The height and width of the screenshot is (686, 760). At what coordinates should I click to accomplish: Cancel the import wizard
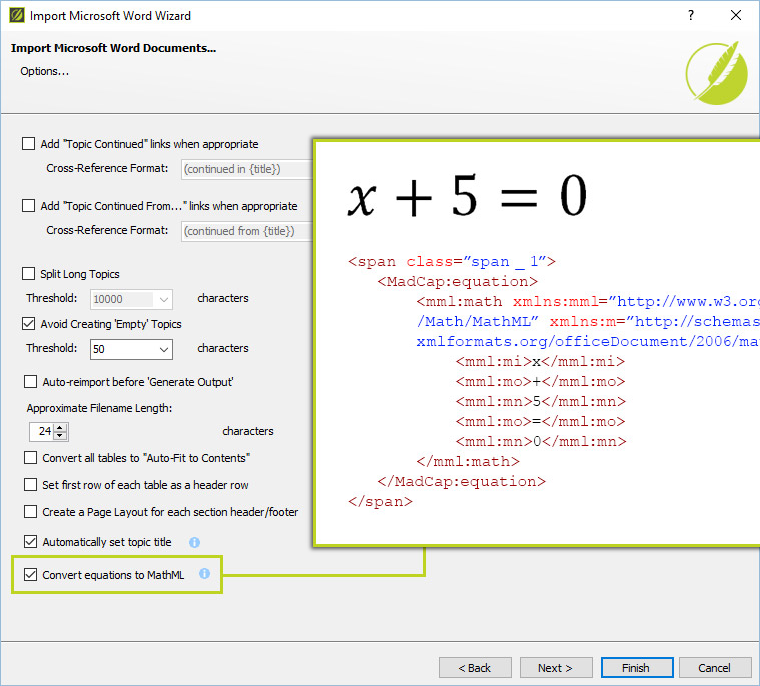click(714, 668)
